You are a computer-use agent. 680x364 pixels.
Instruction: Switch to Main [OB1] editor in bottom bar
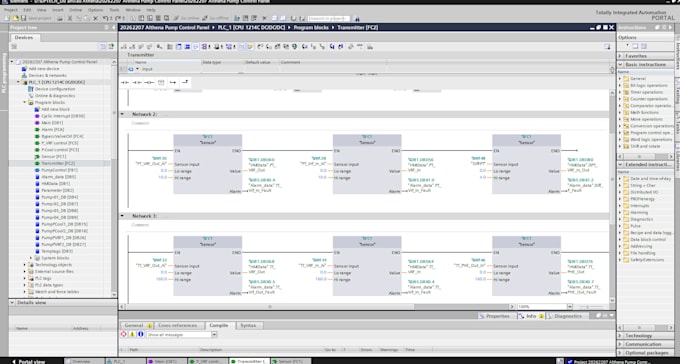pyautogui.click(x=167, y=361)
